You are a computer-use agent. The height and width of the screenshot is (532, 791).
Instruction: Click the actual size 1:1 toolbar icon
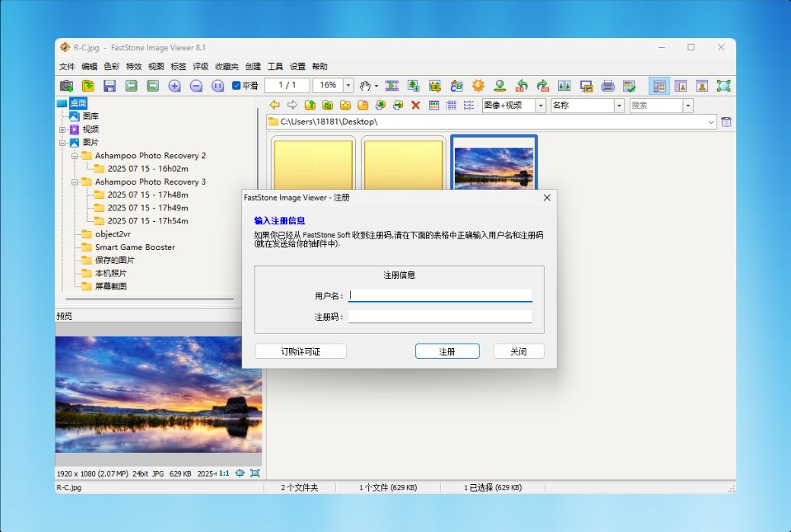pos(218,86)
